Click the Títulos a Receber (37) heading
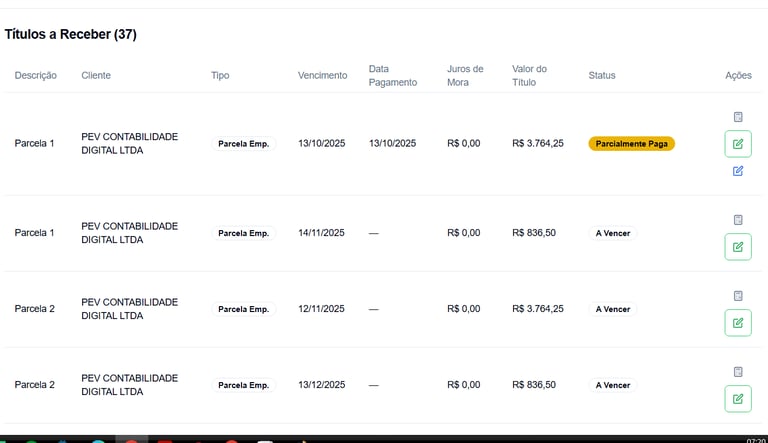Viewport: 768px width, 443px height. tap(70, 34)
